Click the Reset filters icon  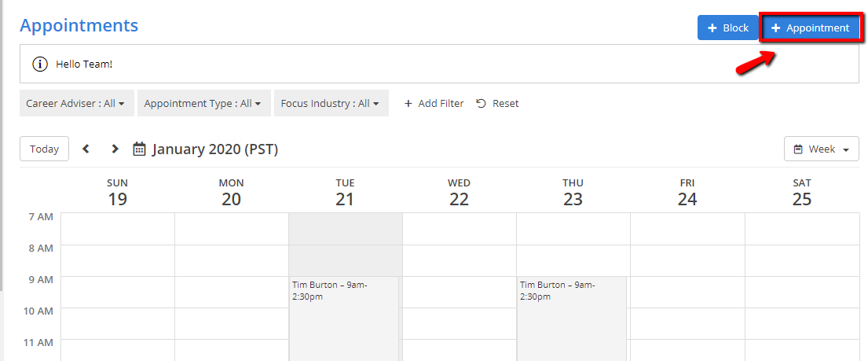click(x=482, y=103)
